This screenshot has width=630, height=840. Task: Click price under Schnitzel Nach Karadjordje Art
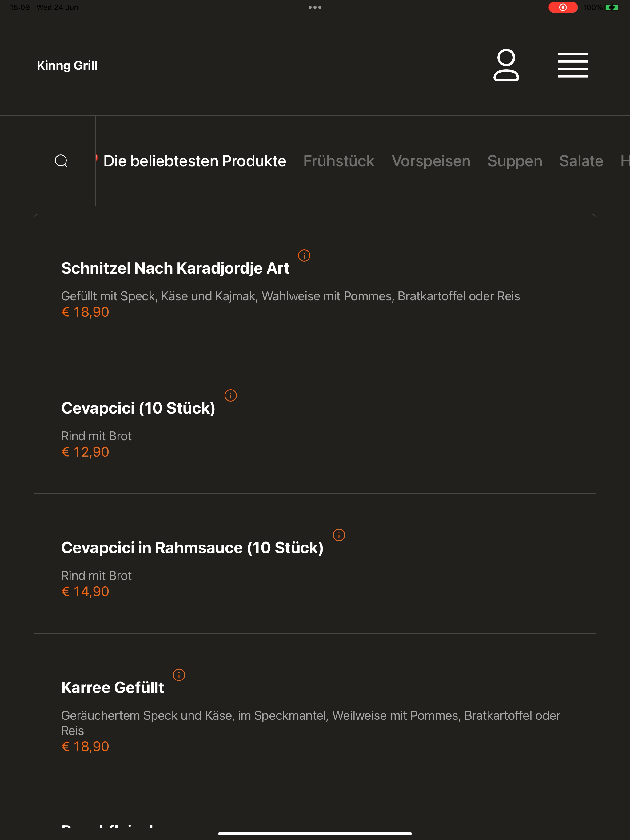(x=85, y=312)
